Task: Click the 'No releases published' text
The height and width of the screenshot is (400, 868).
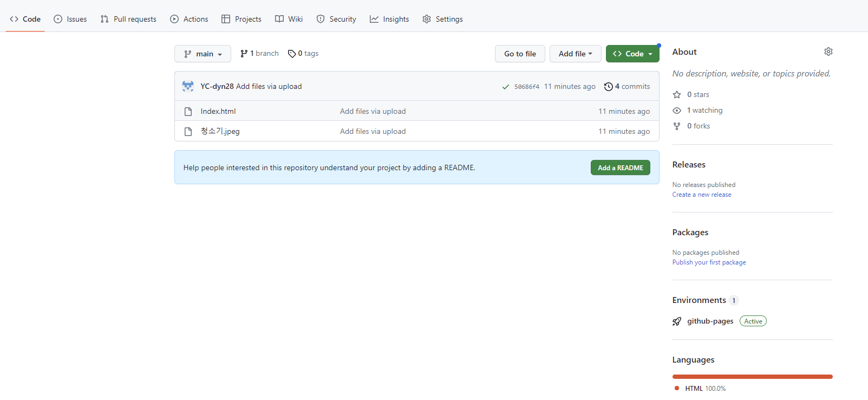Action: pyautogui.click(x=704, y=185)
